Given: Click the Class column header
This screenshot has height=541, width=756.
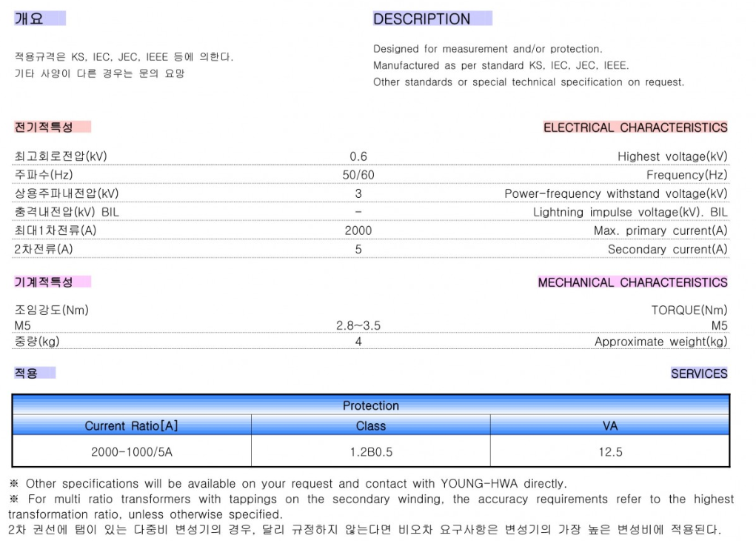Looking at the screenshot, I should pos(371,425).
